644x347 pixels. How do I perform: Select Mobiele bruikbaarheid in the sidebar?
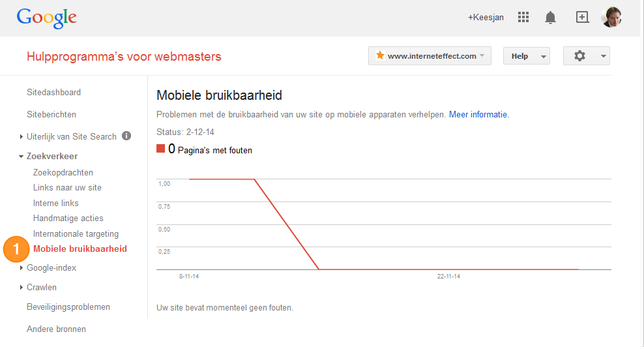click(80, 249)
